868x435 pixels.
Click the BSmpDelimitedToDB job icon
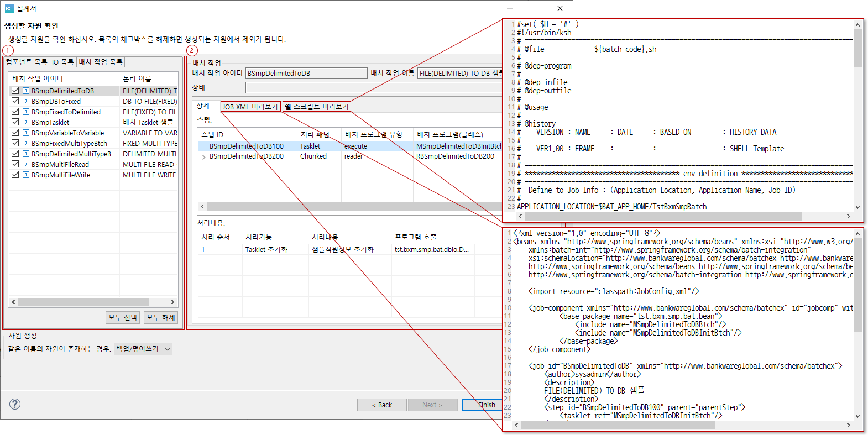pos(26,91)
